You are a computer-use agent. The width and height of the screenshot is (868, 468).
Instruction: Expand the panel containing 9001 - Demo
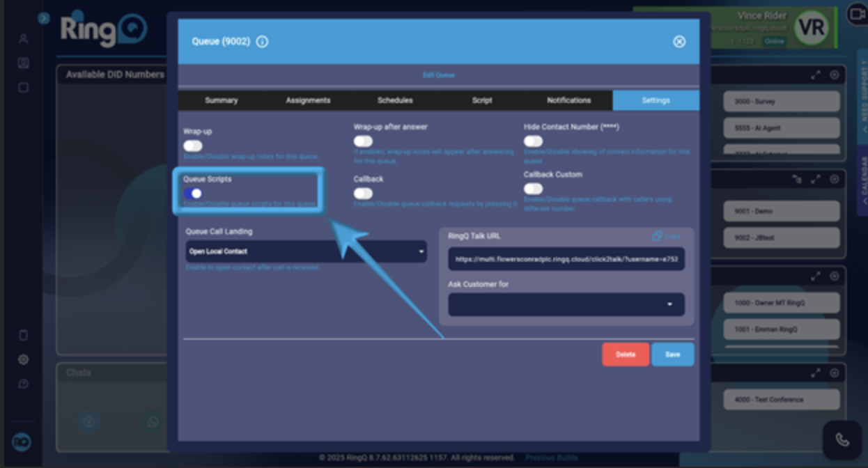[816, 178]
